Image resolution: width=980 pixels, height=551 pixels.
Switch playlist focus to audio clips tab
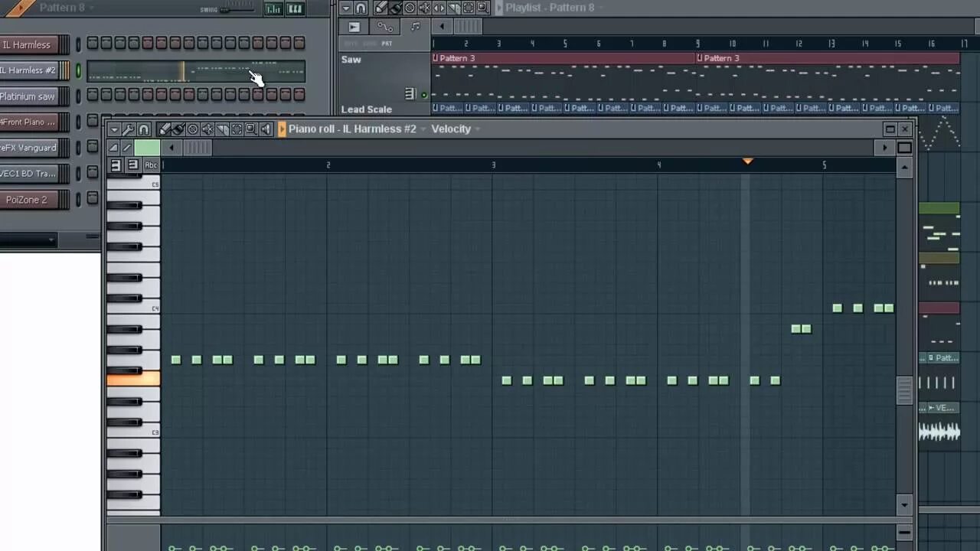point(354,27)
